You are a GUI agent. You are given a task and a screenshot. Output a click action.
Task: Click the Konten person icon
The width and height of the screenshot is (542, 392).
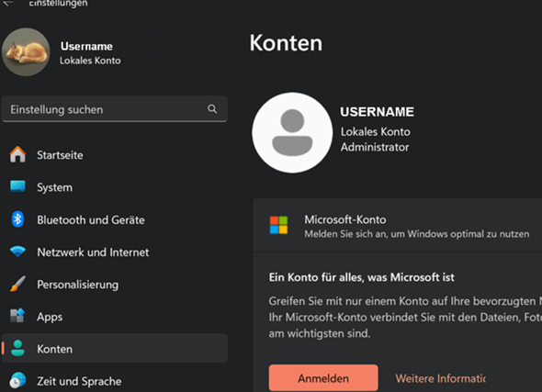[17, 348]
